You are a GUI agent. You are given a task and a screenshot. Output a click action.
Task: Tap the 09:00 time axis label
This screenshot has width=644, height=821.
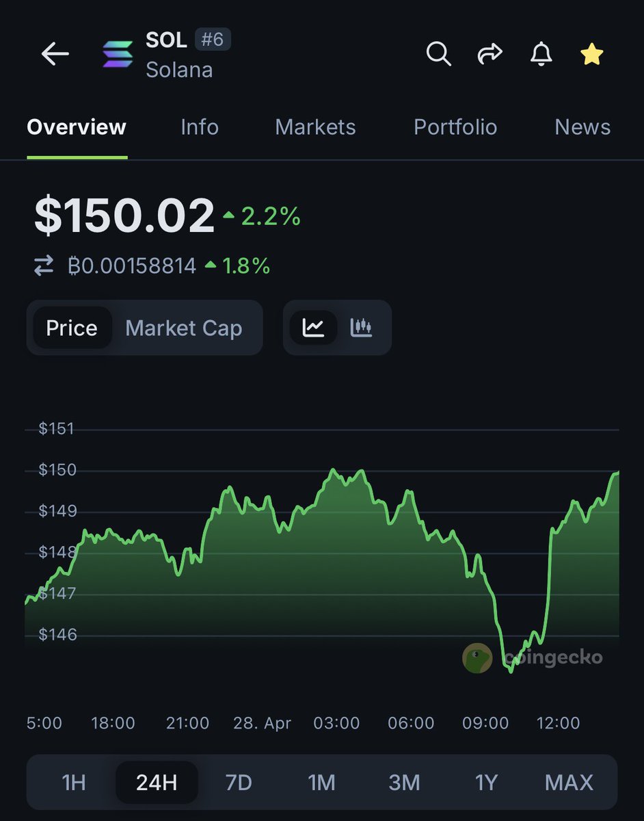[x=486, y=723]
